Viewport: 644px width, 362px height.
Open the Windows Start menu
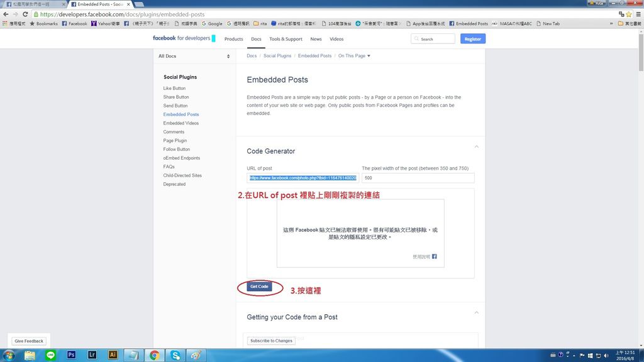9,355
